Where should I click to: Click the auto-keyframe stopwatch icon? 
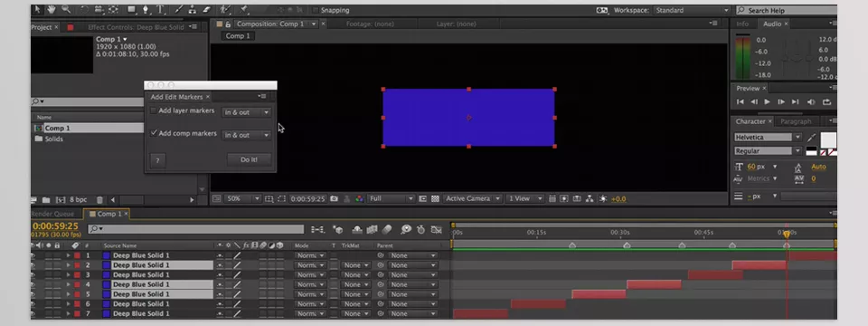coord(421,229)
